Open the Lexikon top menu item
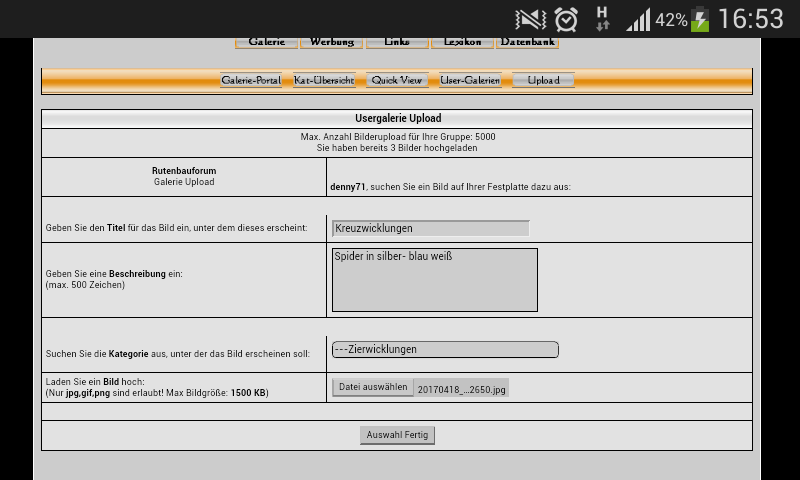The image size is (800, 480). [462, 42]
